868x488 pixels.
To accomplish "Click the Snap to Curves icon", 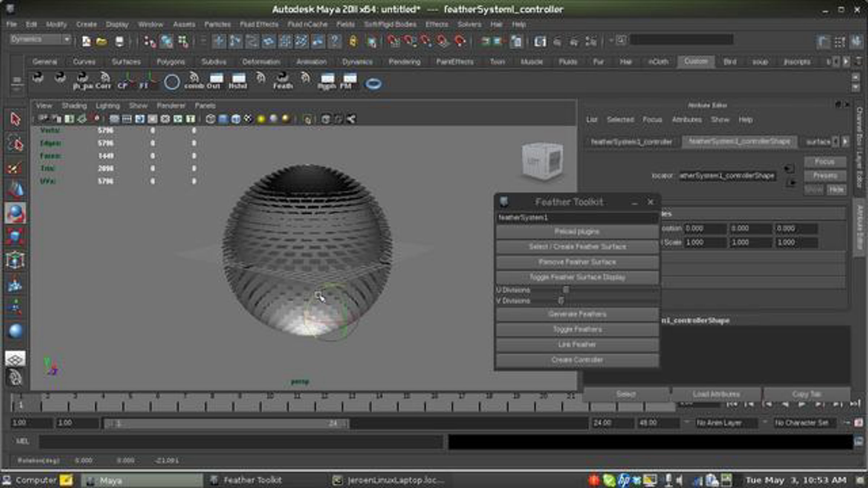I will tap(410, 41).
